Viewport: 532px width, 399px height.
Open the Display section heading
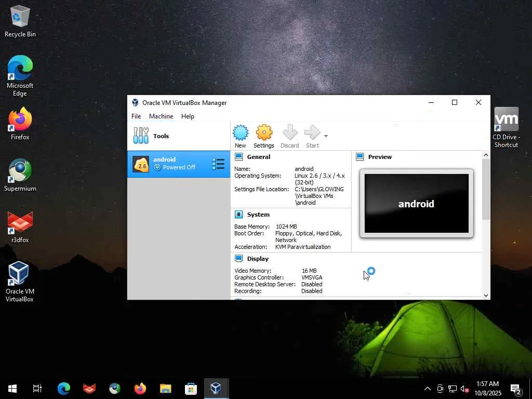pyautogui.click(x=258, y=259)
